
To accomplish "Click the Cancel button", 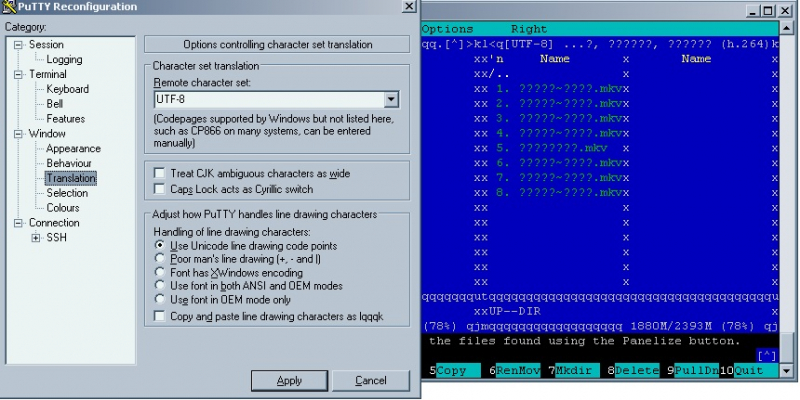I will 370,381.
